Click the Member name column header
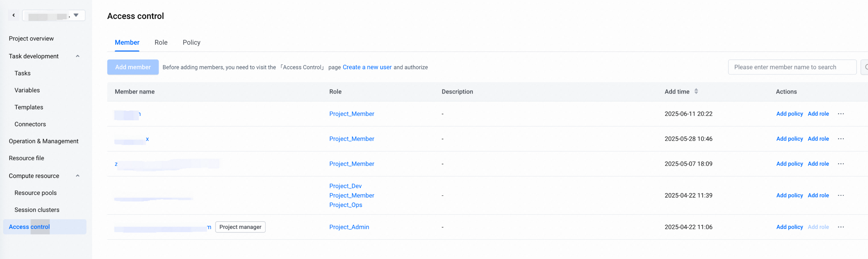The height and width of the screenshot is (259, 868). (135, 92)
